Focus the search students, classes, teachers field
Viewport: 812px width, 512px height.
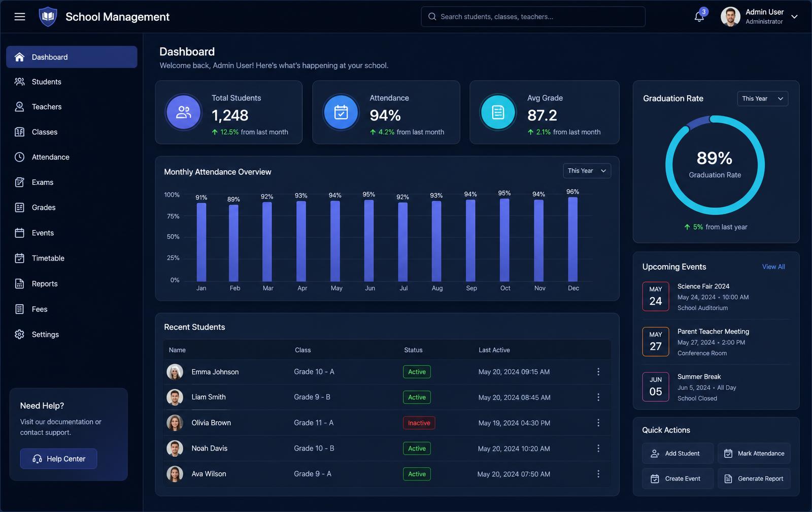coord(533,17)
